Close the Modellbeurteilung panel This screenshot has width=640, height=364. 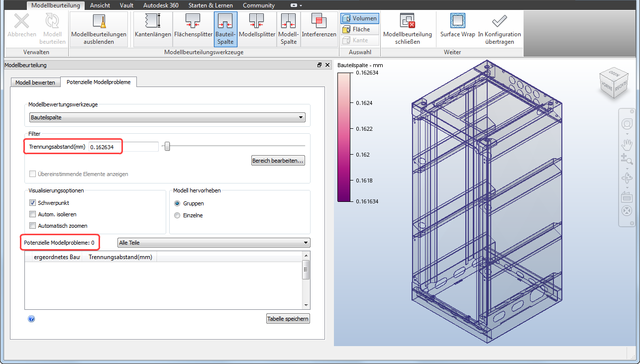click(x=327, y=65)
